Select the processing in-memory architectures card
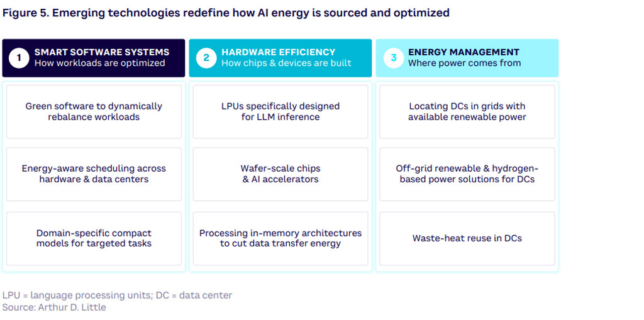Image resolution: width=644 pixels, height=320 pixels. coord(280,238)
